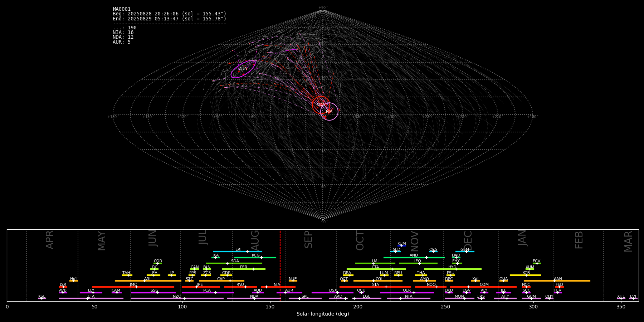Click the ETA shower bar
Viewport: 644px width, 322px height.
91,298
